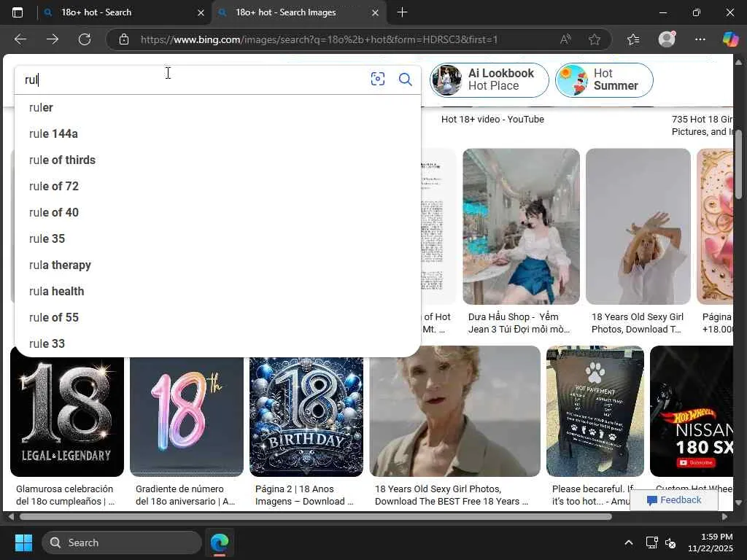Screen dimensions: 747x560
Task: Open the Windows Start menu
Action: (x=23, y=542)
